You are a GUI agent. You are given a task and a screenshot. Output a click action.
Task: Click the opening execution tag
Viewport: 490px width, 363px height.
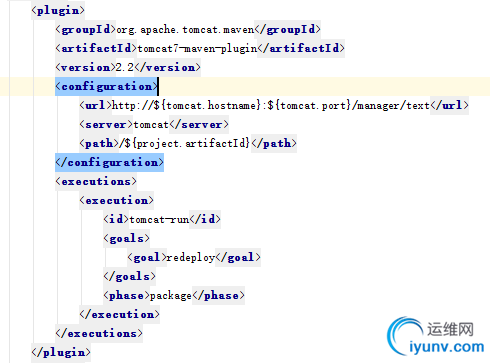(116, 201)
